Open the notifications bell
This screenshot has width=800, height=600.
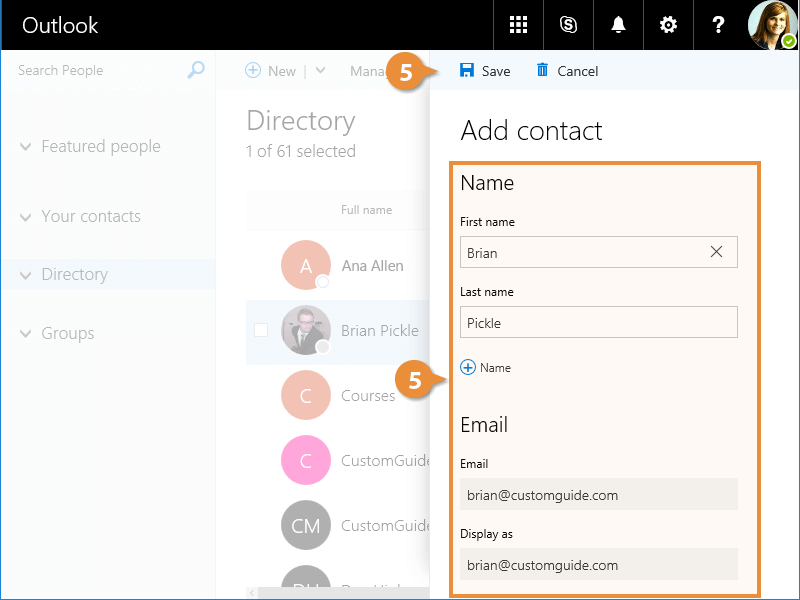coord(618,25)
